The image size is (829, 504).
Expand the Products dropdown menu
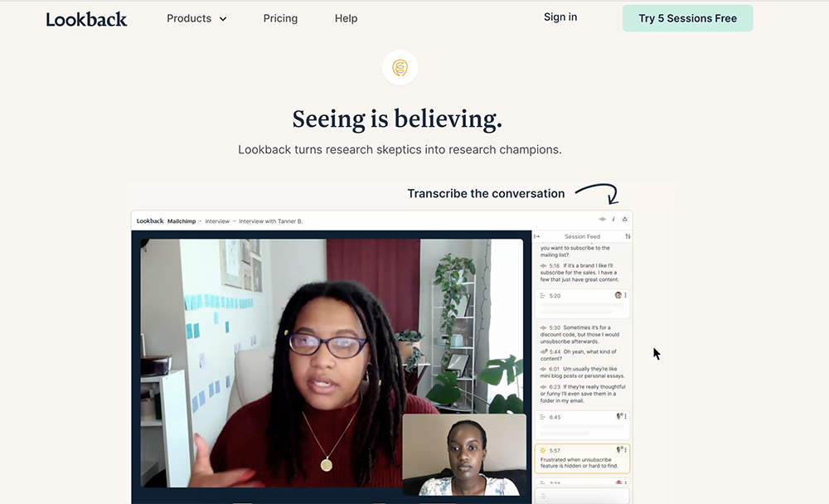click(196, 18)
